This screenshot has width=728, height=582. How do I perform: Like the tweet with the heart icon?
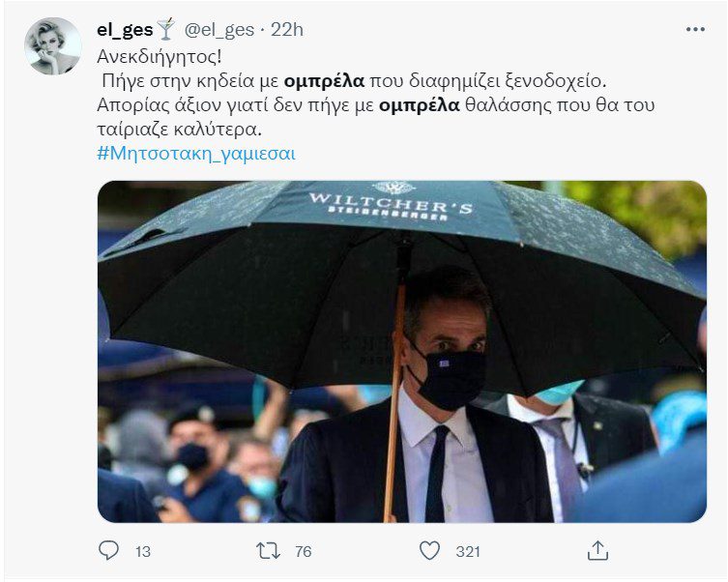coord(429,551)
